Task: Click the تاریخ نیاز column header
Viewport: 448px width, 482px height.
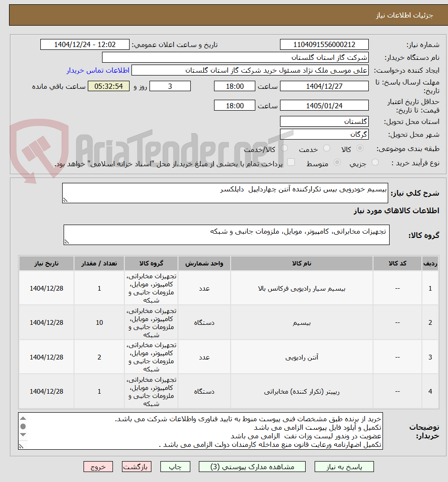Action: tap(47, 264)
